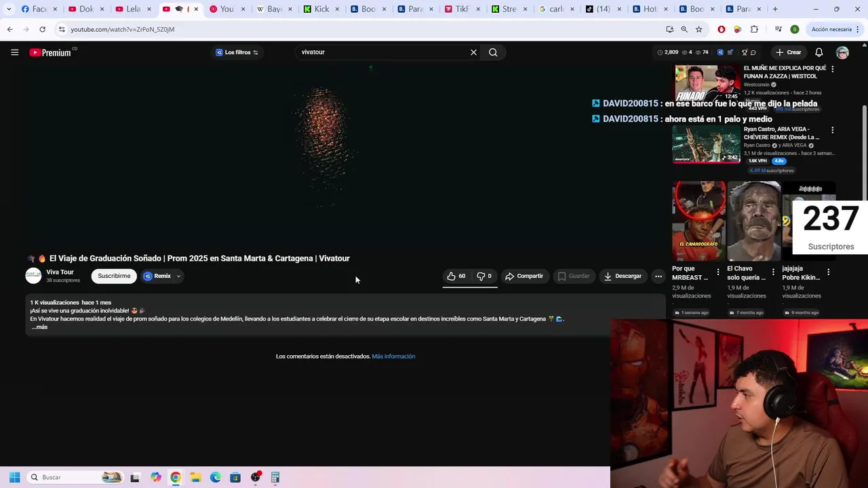Expand the Remix dropdown arrow
The width and height of the screenshot is (868, 488).
coord(178,276)
